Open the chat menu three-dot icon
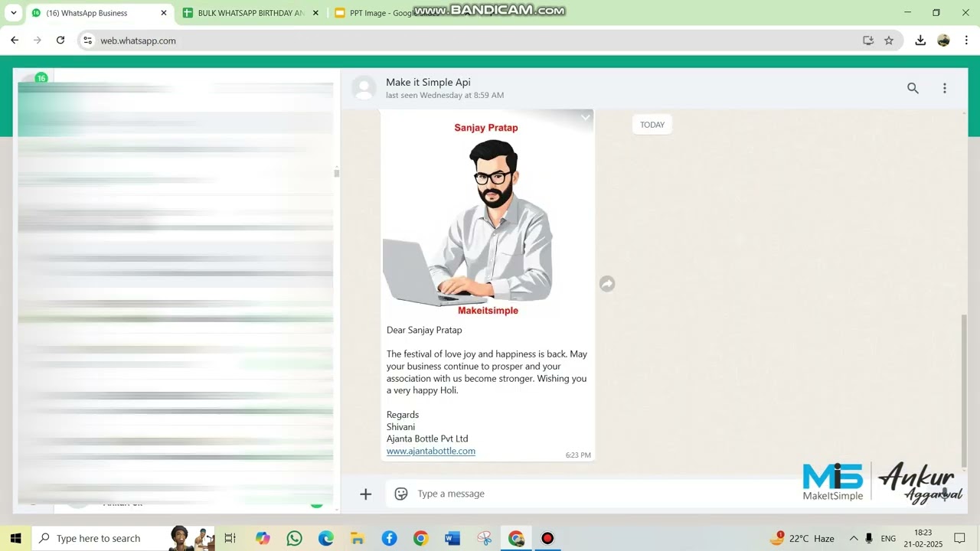This screenshot has height=551, width=980. (x=945, y=88)
